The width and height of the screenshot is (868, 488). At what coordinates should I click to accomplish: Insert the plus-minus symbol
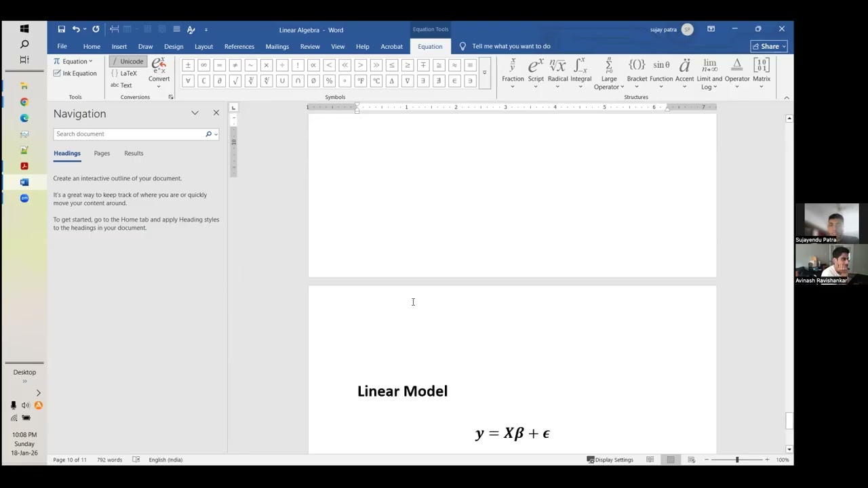[188, 65]
